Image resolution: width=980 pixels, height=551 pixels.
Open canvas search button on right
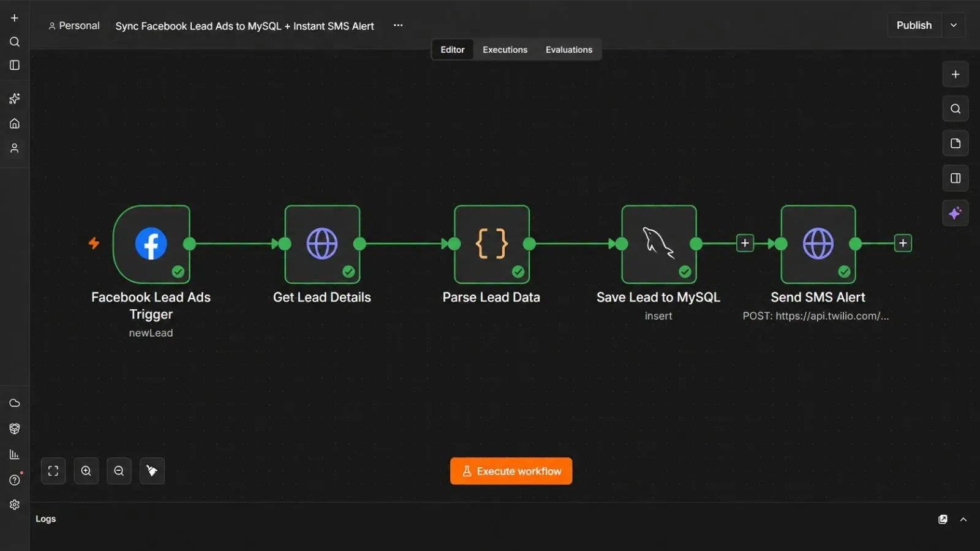(956, 109)
